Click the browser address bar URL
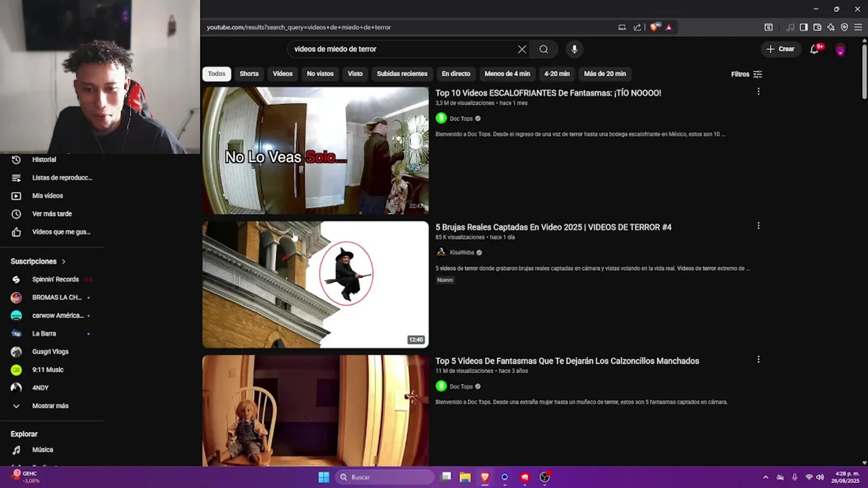Viewport: 868px width, 488px height. point(299,27)
